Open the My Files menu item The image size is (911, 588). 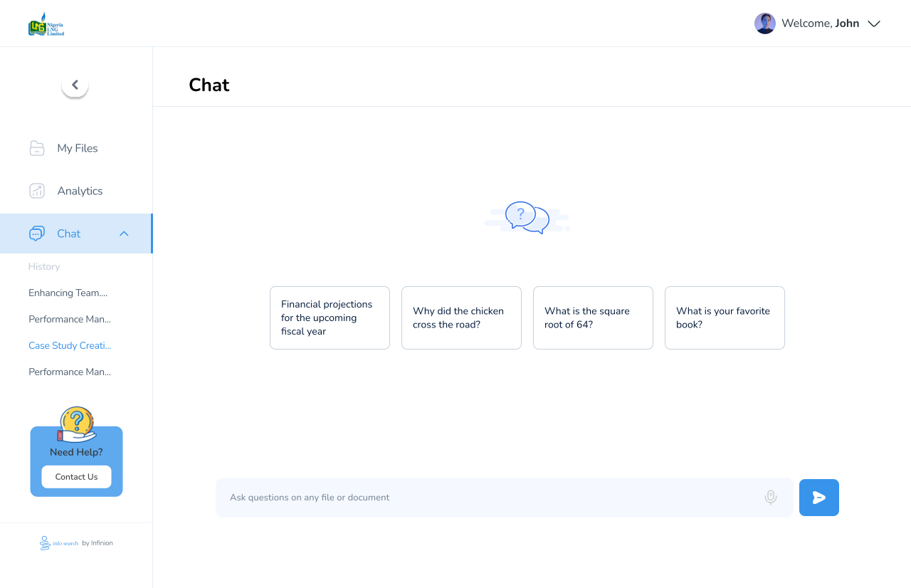(x=78, y=148)
